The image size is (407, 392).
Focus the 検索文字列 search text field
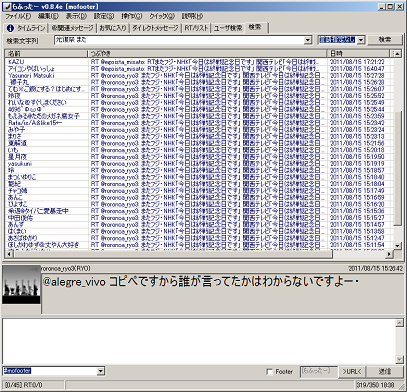click(x=180, y=40)
